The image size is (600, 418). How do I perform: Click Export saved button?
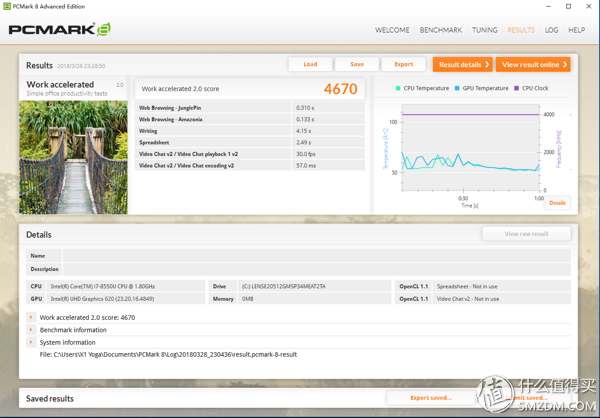click(431, 398)
